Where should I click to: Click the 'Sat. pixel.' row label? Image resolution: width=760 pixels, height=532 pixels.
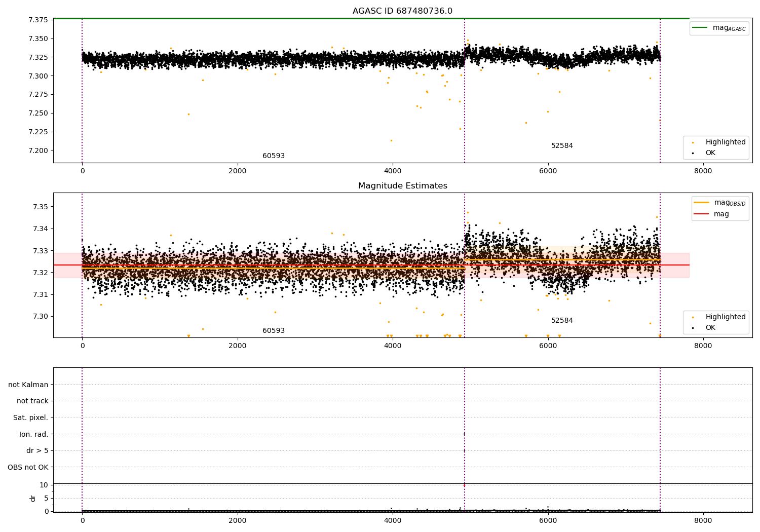pyautogui.click(x=31, y=417)
